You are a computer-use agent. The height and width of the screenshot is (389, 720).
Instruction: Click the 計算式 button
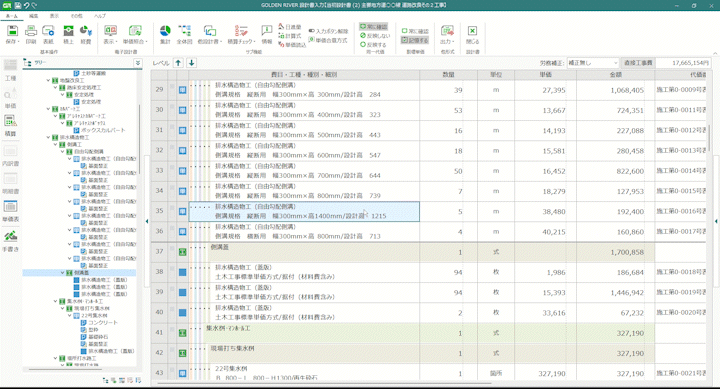(x=290, y=36)
